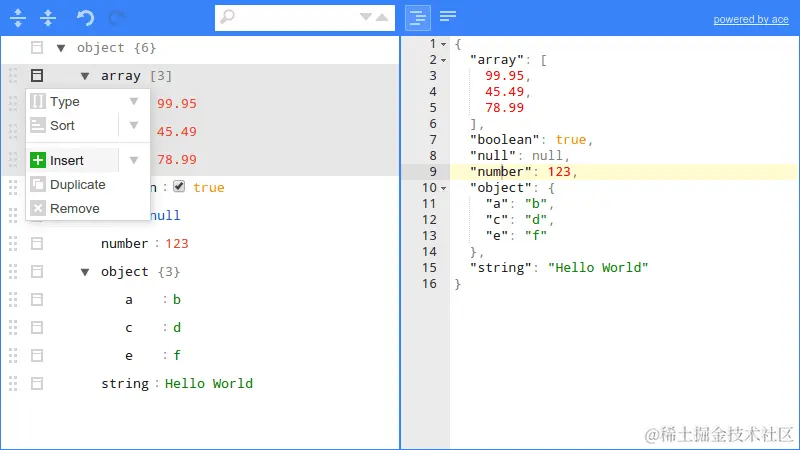Open the actions menu for field c
This screenshot has height=450, width=800.
click(37, 328)
